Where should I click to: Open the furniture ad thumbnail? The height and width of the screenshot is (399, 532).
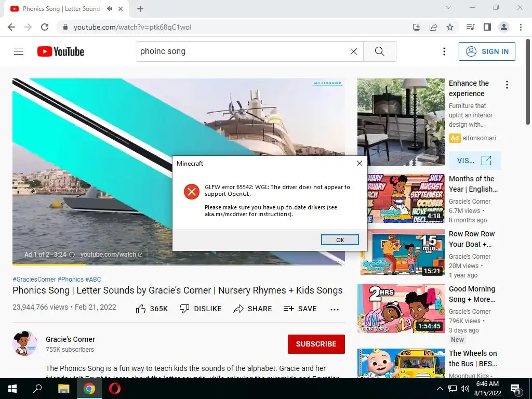point(401,122)
